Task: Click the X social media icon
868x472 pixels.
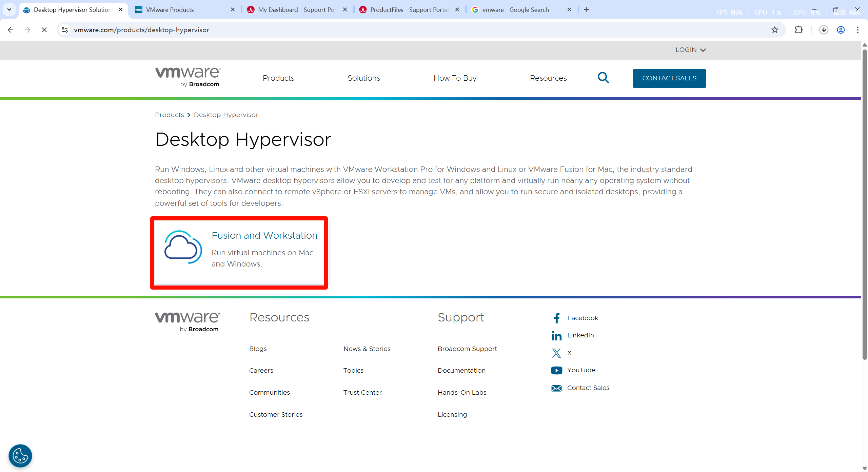Action: 556,353
